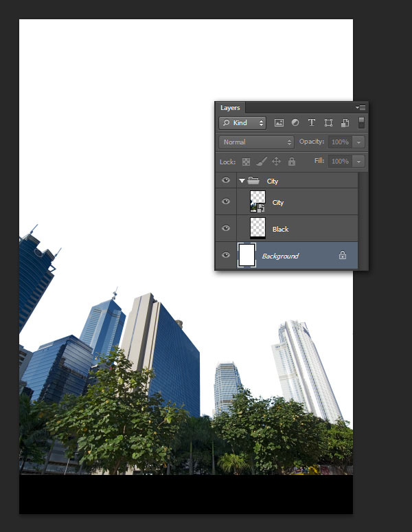Click the Fill percentage field
Screen dimensions: 412x532
(340, 161)
